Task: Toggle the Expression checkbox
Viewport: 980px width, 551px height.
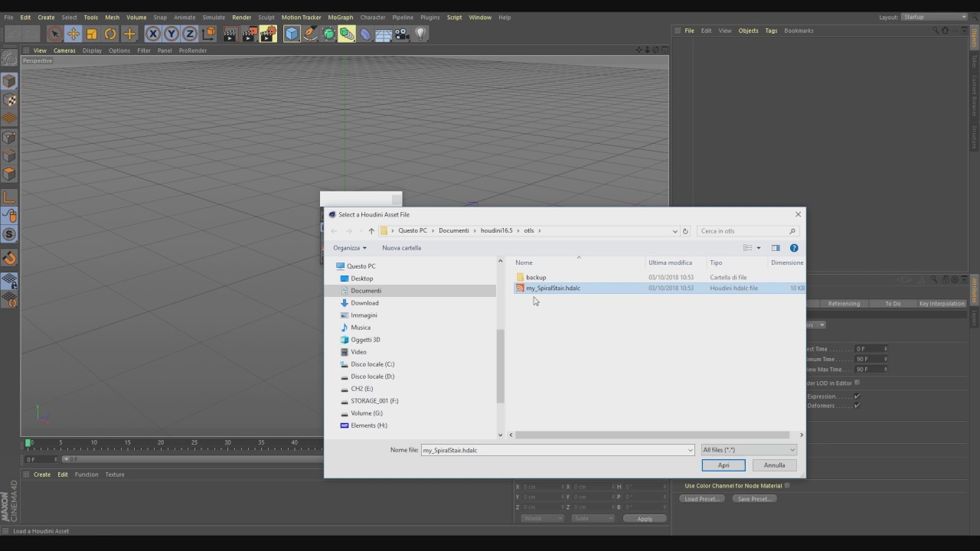Action: pyautogui.click(x=857, y=396)
